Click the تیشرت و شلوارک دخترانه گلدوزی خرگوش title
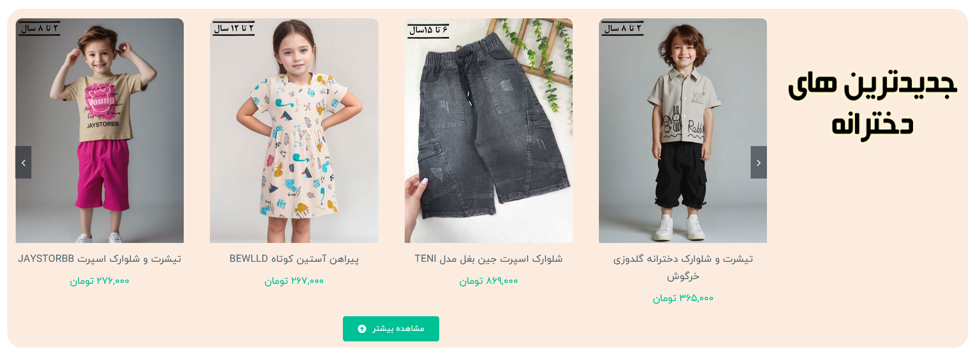980x355 pixels. pos(683,267)
